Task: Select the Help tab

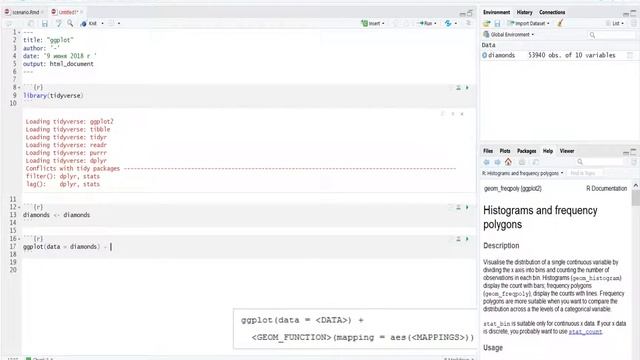Action: point(548,151)
